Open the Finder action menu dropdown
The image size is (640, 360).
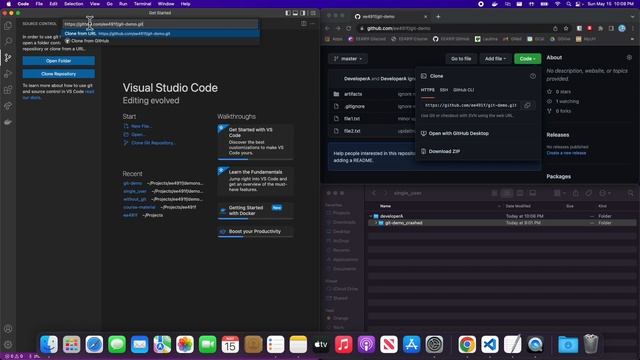tap(604, 193)
